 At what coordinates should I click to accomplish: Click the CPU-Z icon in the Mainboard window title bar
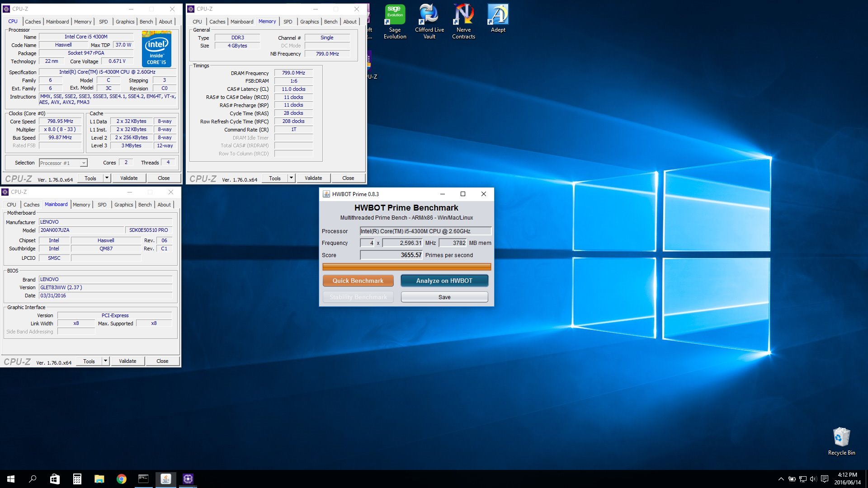point(5,192)
